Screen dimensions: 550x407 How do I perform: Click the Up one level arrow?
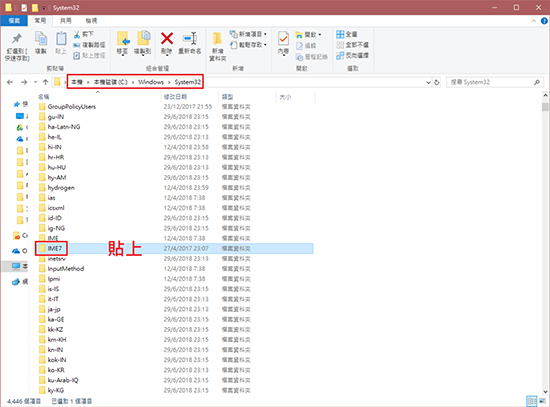coord(45,82)
